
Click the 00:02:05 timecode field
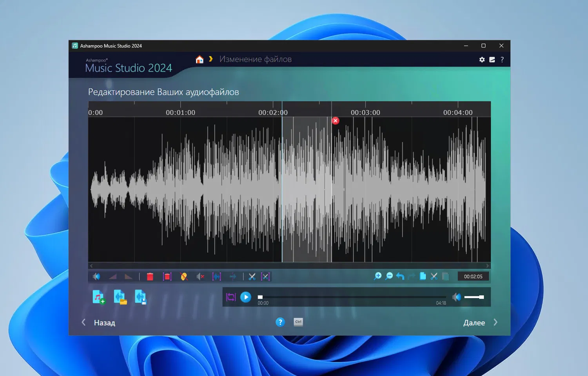click(473, 277)
